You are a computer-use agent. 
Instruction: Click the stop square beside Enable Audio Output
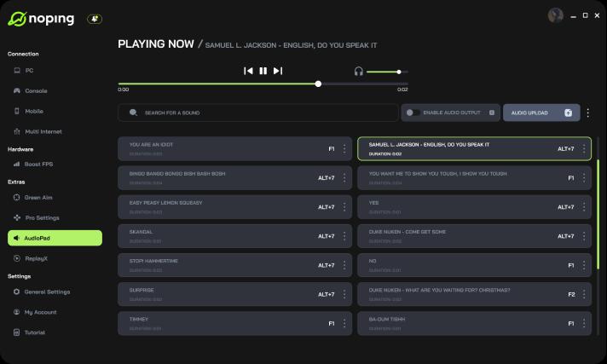point(492,113)
